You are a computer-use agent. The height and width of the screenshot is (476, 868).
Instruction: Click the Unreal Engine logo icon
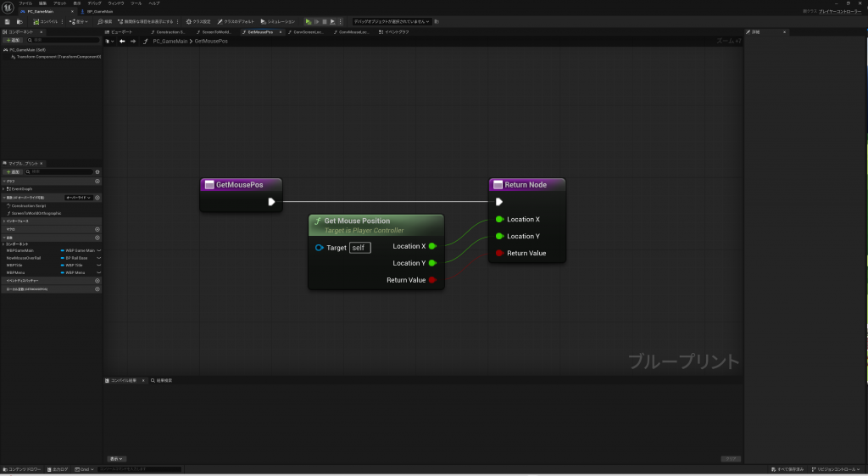tap(8, 7)
